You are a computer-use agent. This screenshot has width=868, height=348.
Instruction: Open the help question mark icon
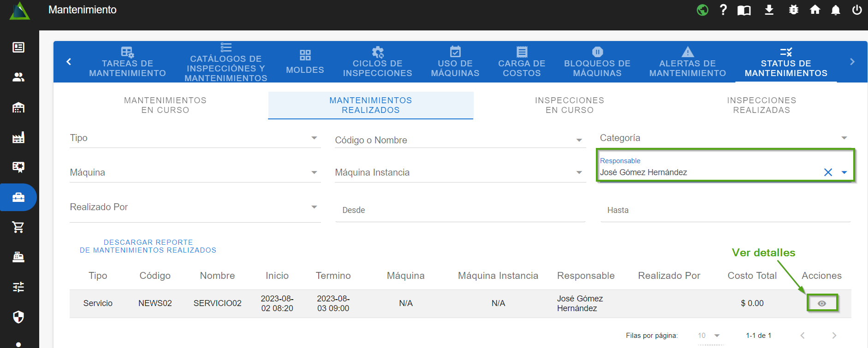pos(723,10)
